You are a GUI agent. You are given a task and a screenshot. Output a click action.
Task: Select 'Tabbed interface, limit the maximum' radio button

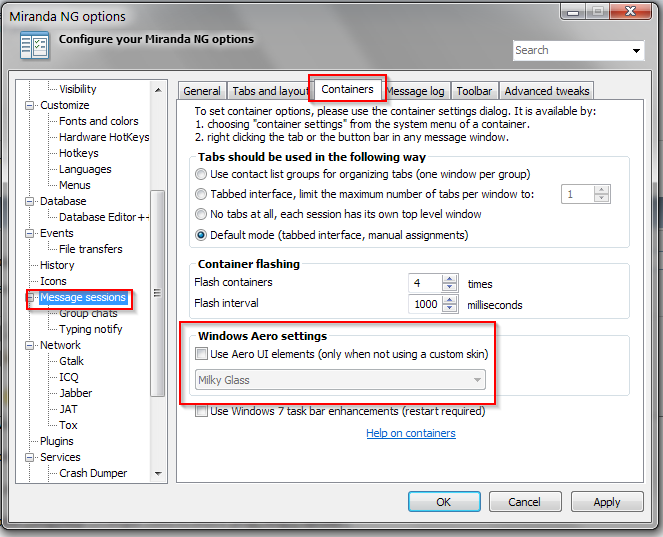pyautogui.click(x=201, y=194)
